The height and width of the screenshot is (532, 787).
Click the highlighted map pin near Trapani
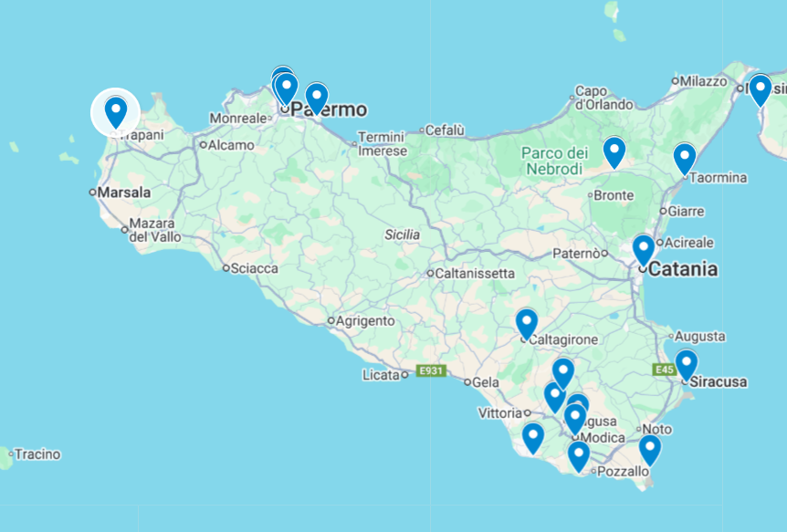[115, 111]
